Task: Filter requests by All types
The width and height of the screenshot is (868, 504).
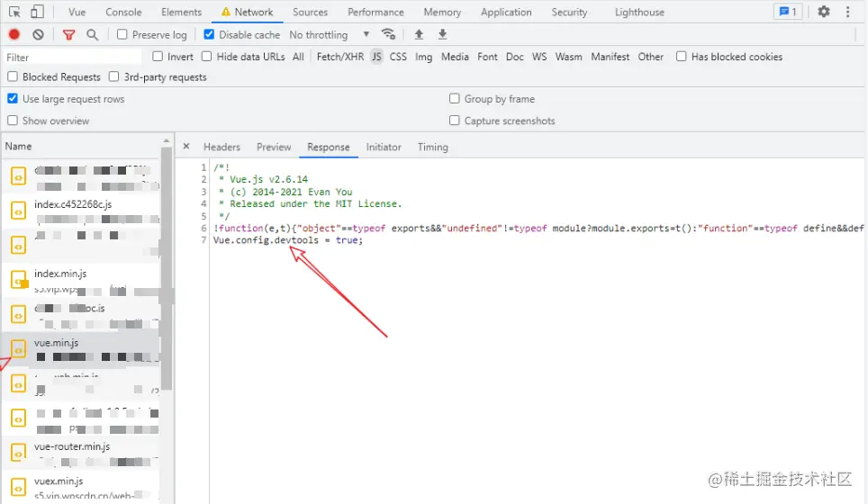Action: [298, 57]
